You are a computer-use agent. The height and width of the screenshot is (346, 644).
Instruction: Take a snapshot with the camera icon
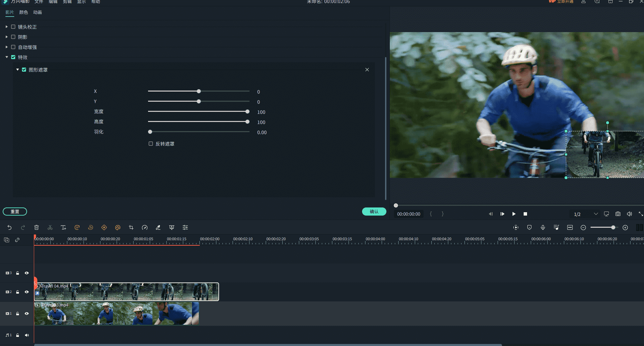click(x=618, y=214)
